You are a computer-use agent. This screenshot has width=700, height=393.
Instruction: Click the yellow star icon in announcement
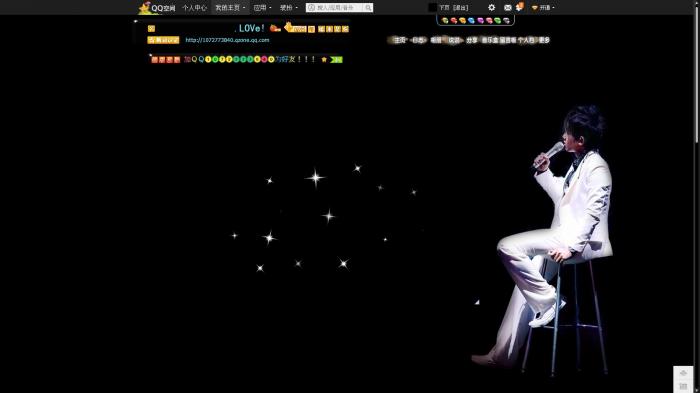(324, 59)
